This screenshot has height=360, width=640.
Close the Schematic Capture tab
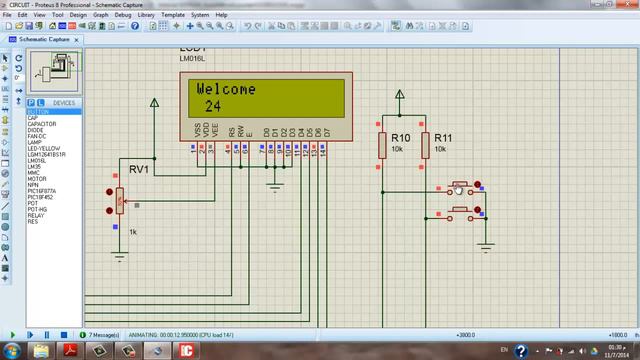tap(76, 40)
